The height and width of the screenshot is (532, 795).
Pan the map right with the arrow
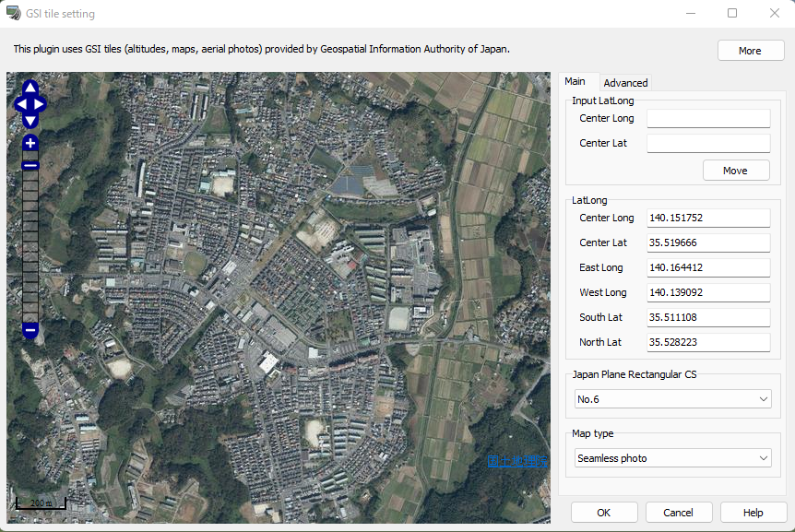tap(41, 105)
